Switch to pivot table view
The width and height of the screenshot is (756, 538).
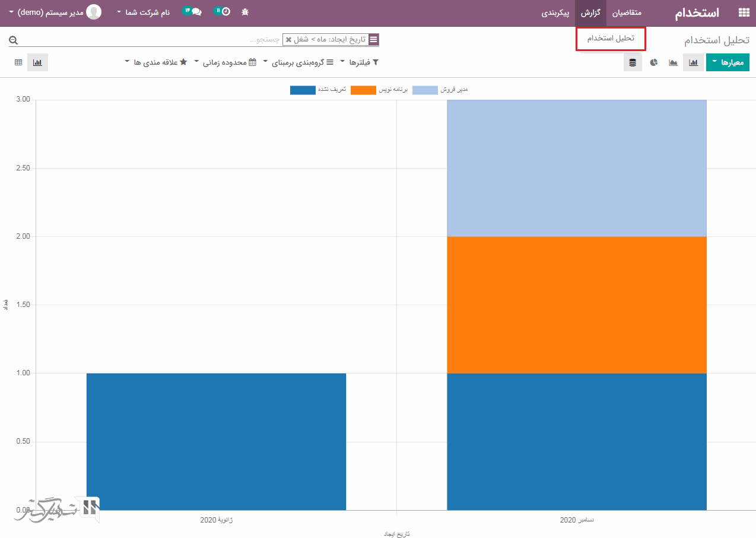18,62
